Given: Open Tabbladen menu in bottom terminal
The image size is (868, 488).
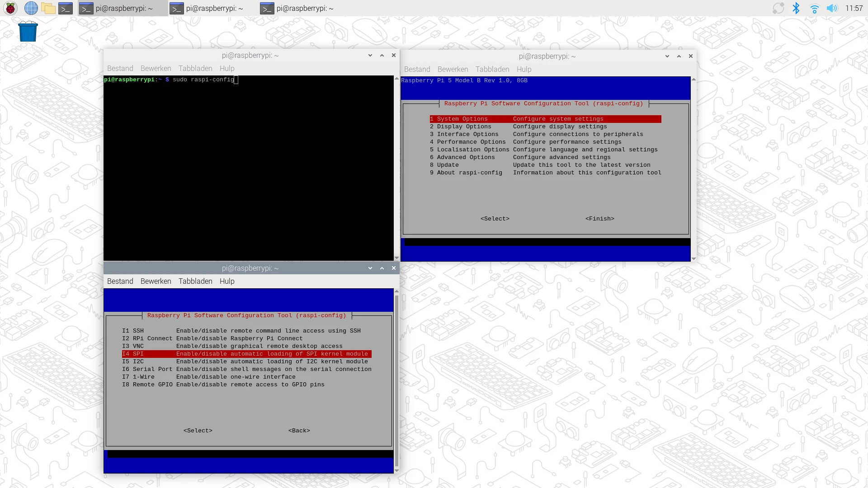Looking at the screenshot, I should 195,281.
